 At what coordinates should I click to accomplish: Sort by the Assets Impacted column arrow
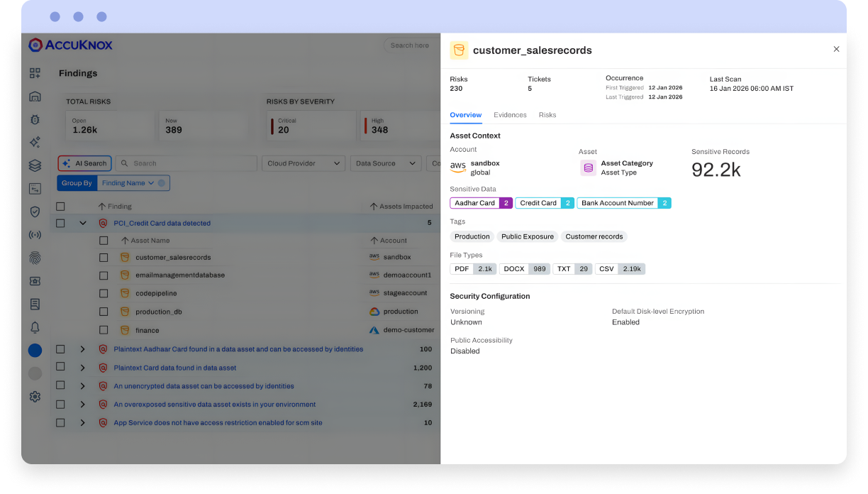(374, 207)
